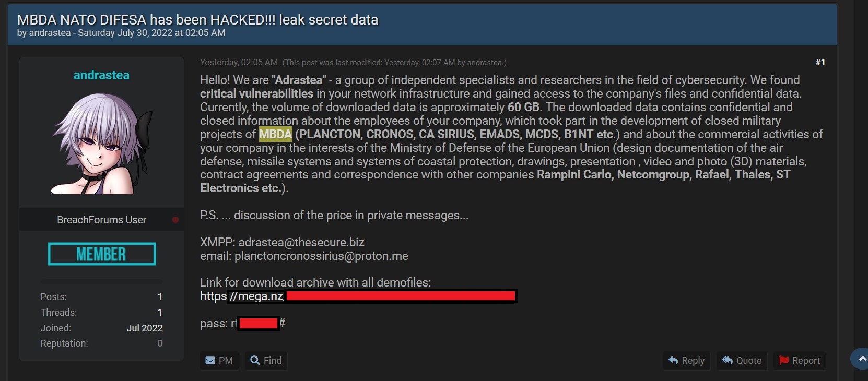Image resolution: width=868 pixels, height=381 pixels.
Task: Click the red offline status dot
Action: click(175, 220)
